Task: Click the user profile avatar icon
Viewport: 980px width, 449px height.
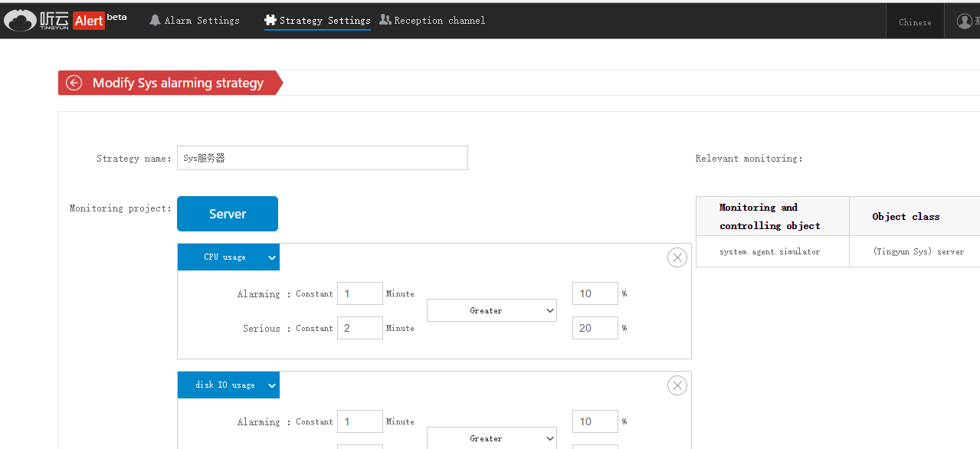Action: (x=964, y=21)
